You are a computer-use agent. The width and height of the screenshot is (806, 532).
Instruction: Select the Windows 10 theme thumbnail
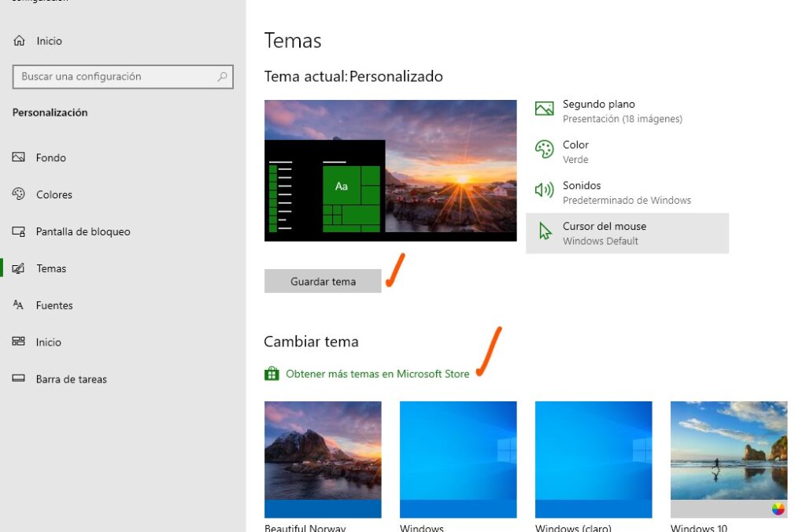click(729, 460)
